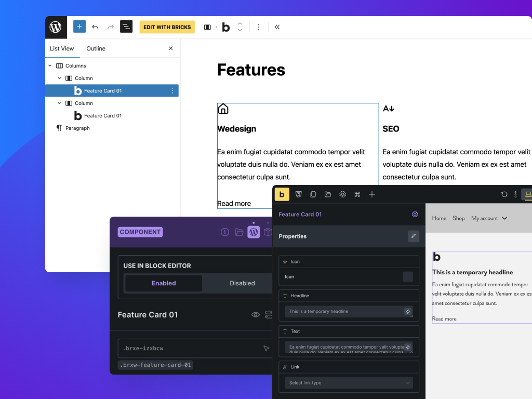Collapse the Columns tree item chevron
Image resolution: width=532 pixels, height=399 pixels.
50,66
